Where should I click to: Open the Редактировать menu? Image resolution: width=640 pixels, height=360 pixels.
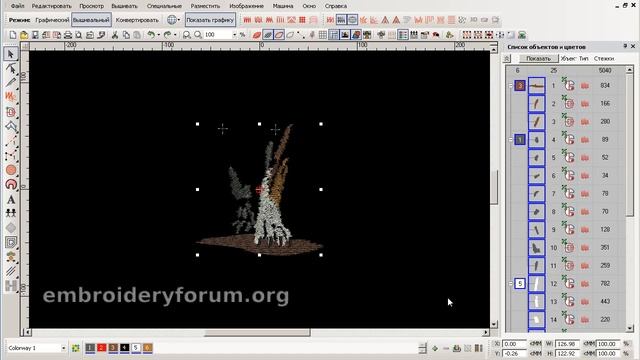click(51, 6)
